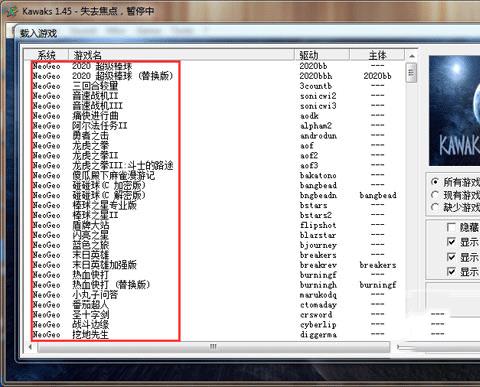Click the Kawaks app icon in title bar
Image resolution: width=480 pixels, height=387 pixels.
point(11,11)
